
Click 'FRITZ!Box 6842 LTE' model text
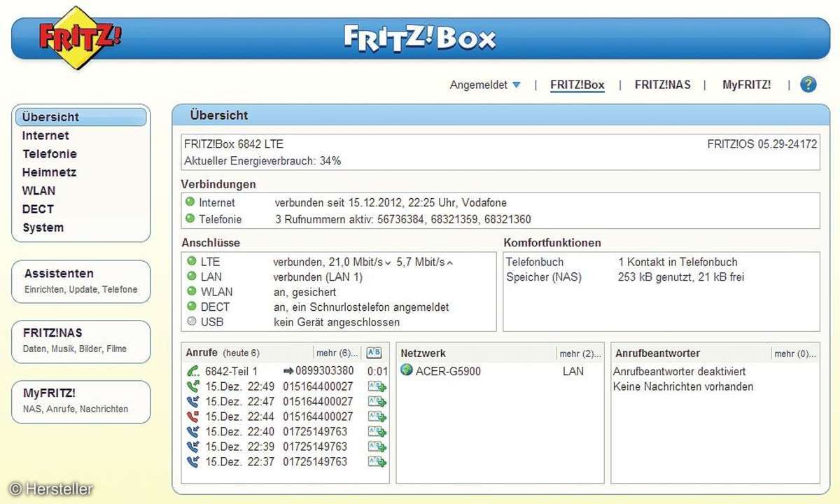[x=234, y=144]
